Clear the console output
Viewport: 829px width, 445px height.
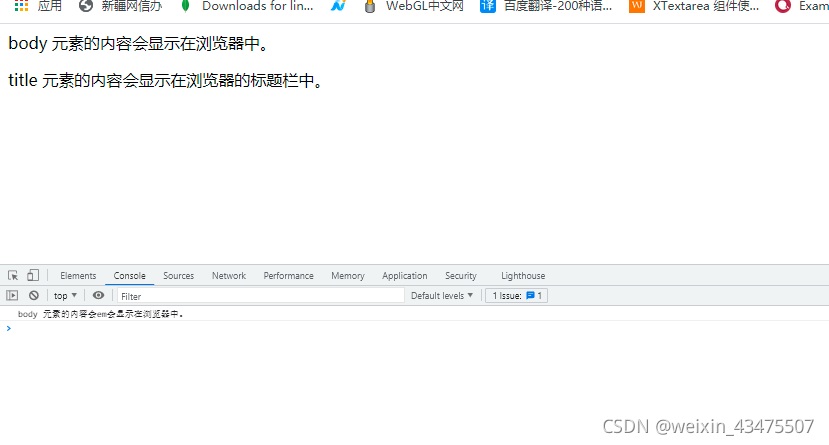pyautogui.click(x=34, y=295)
